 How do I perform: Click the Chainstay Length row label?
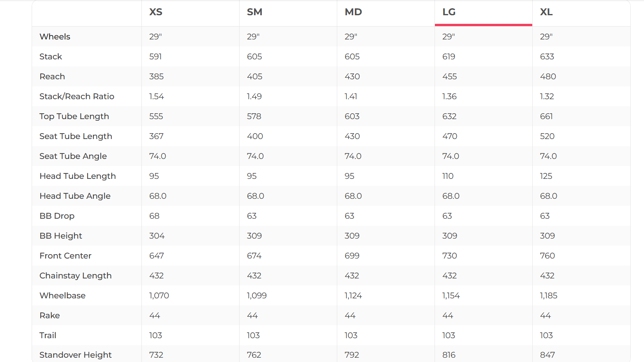point(75,276)
